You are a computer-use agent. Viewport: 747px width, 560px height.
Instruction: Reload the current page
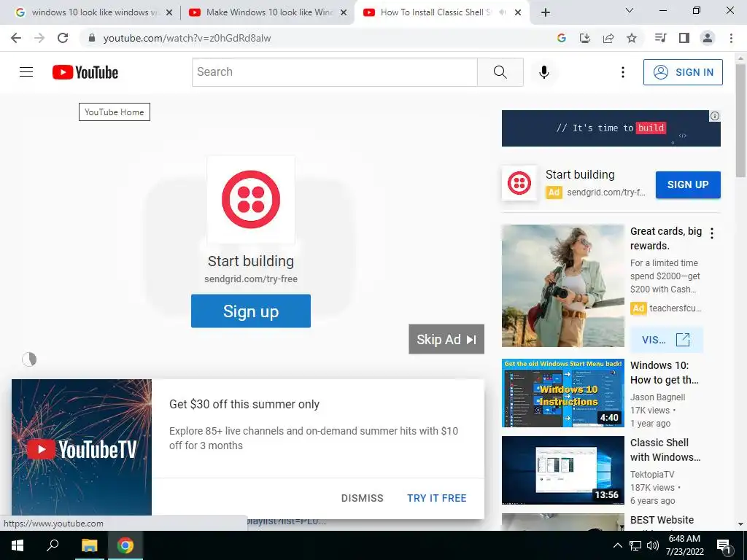tap(63, 38)
